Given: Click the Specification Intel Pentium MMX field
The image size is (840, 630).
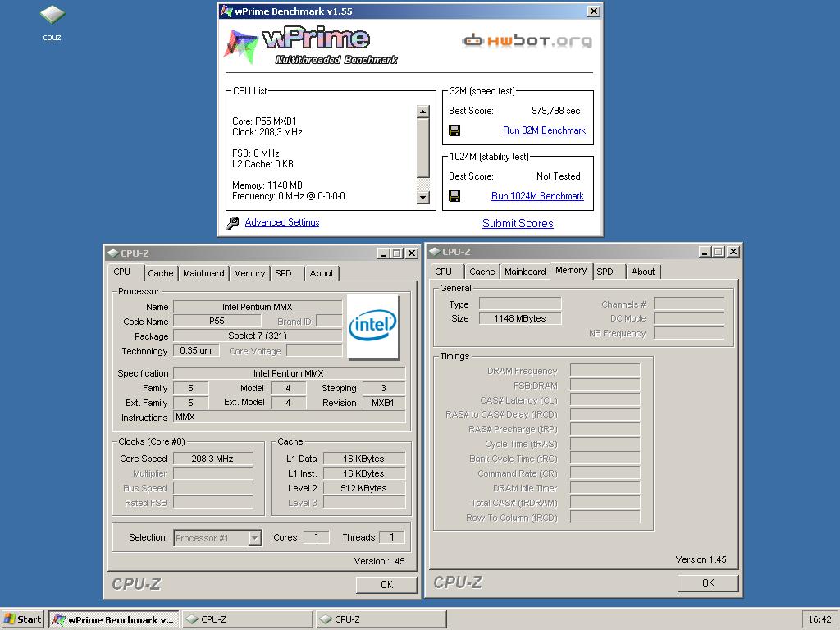Looking at the screenshot, I should 290,373.
